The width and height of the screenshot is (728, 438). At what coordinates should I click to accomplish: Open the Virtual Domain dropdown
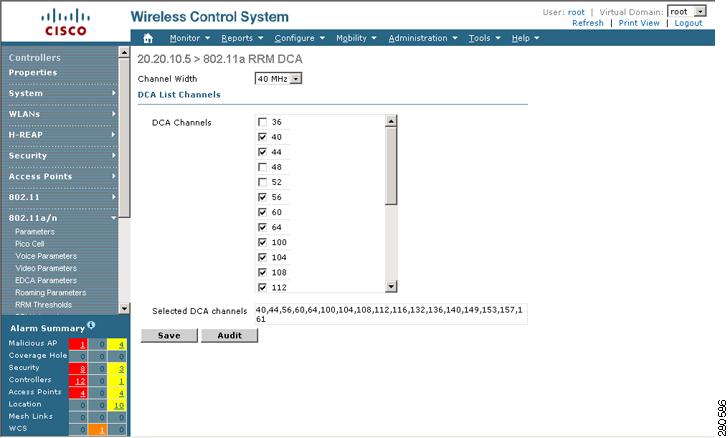687,12
